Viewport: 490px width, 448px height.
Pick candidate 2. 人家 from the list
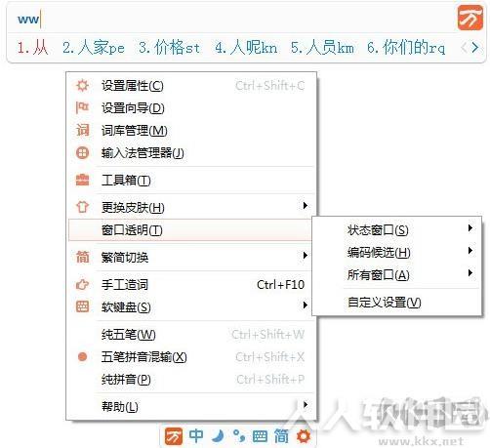tap(94, 48)
